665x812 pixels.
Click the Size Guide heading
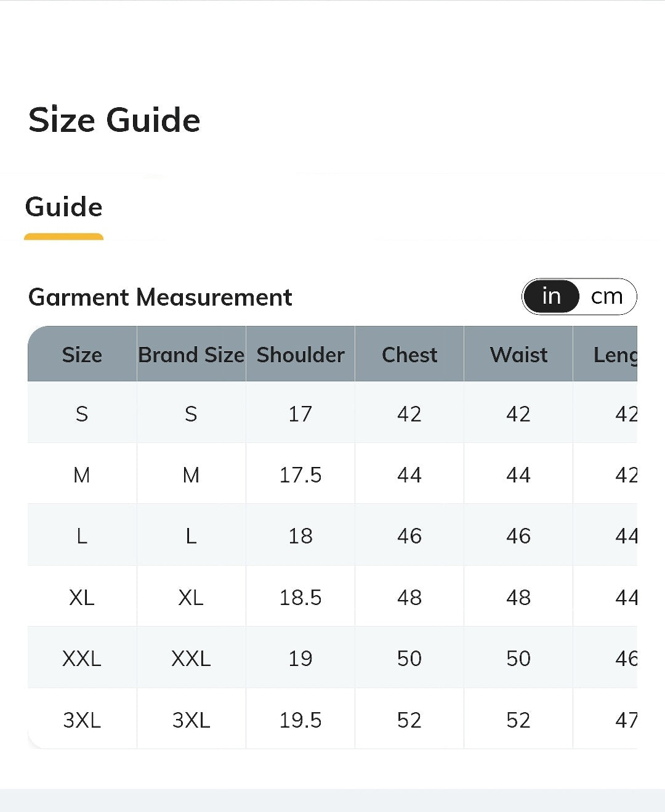[115, 120]
